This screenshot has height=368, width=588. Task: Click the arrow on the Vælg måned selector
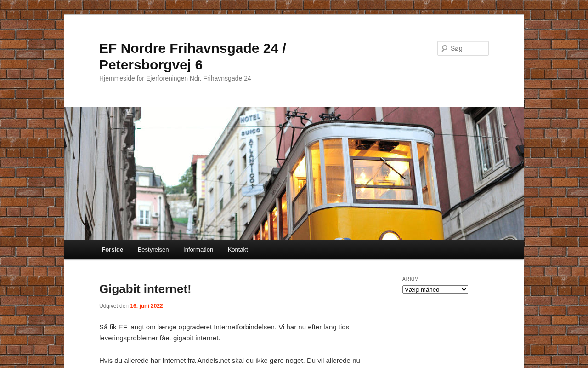tap(464, 289)
